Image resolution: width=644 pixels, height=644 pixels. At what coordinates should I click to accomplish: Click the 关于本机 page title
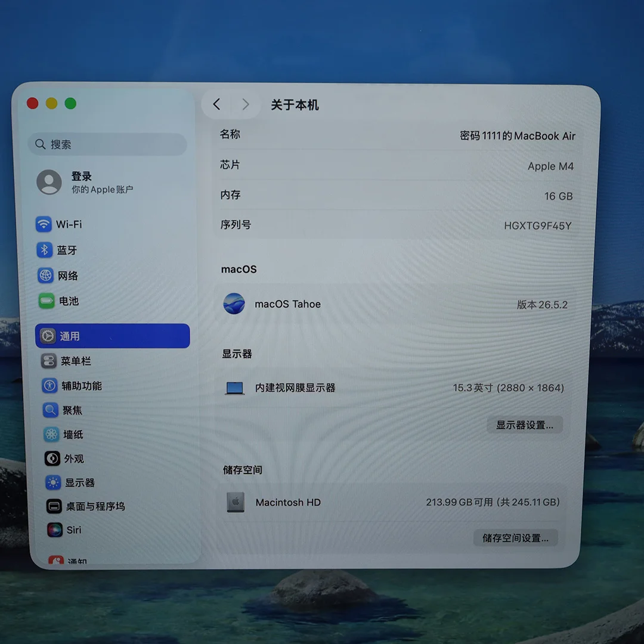(x=295, y=105)
